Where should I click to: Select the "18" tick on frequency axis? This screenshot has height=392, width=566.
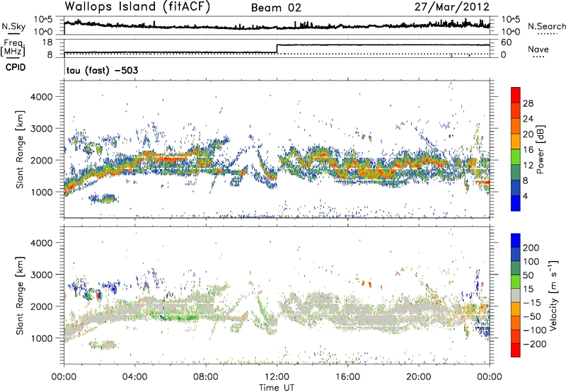[x=47, y=42]
